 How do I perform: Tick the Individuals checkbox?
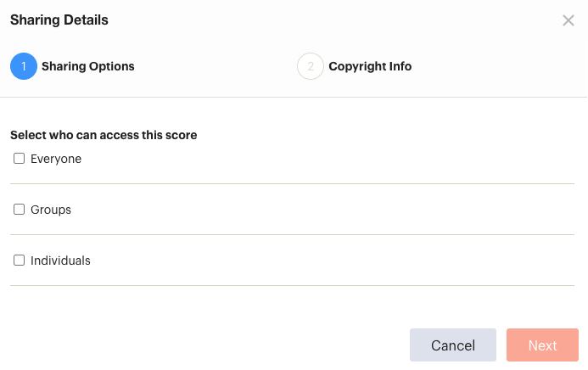20,261
